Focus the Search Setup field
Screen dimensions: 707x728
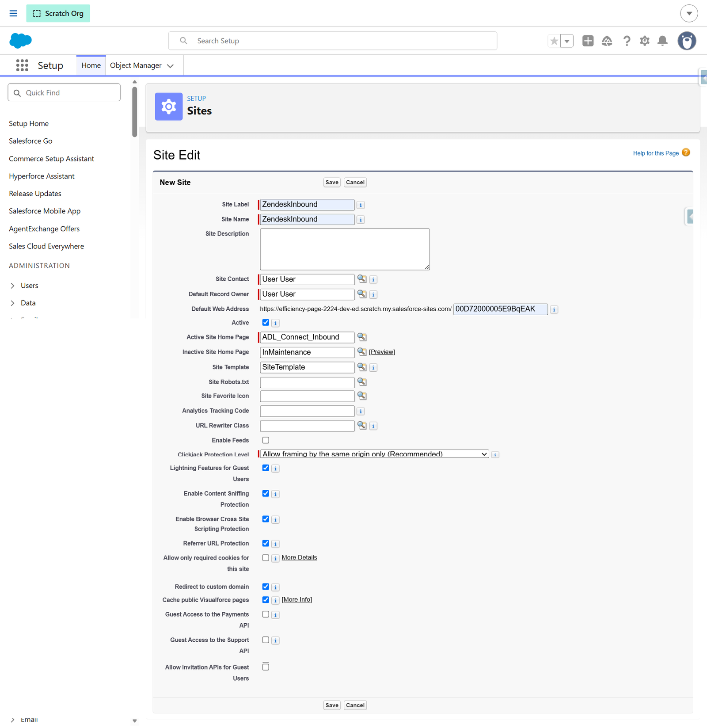(332, 41)
